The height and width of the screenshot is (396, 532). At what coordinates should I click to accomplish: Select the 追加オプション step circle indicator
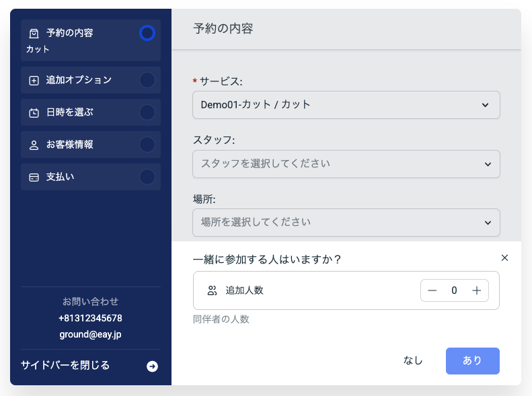tap(147, 80)
